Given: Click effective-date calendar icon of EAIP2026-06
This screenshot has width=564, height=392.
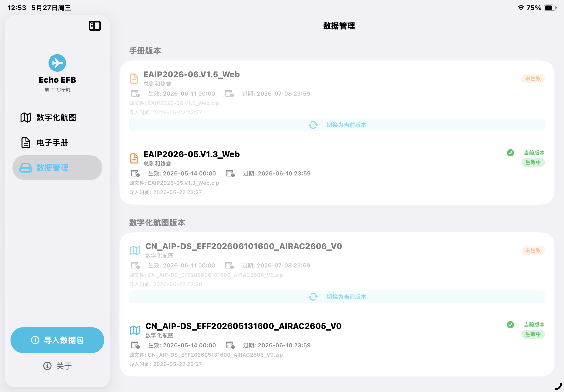Looking at the screenshot, I should pyautogui.click(x=135, y=94).
